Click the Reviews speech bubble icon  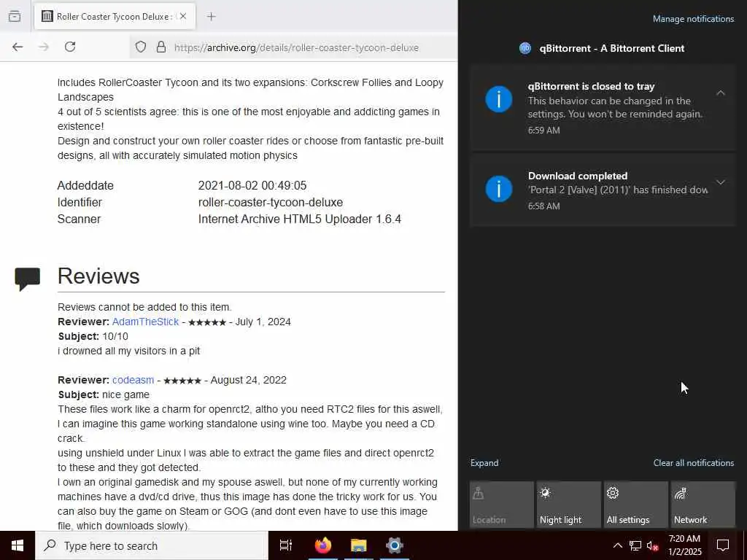27,279
